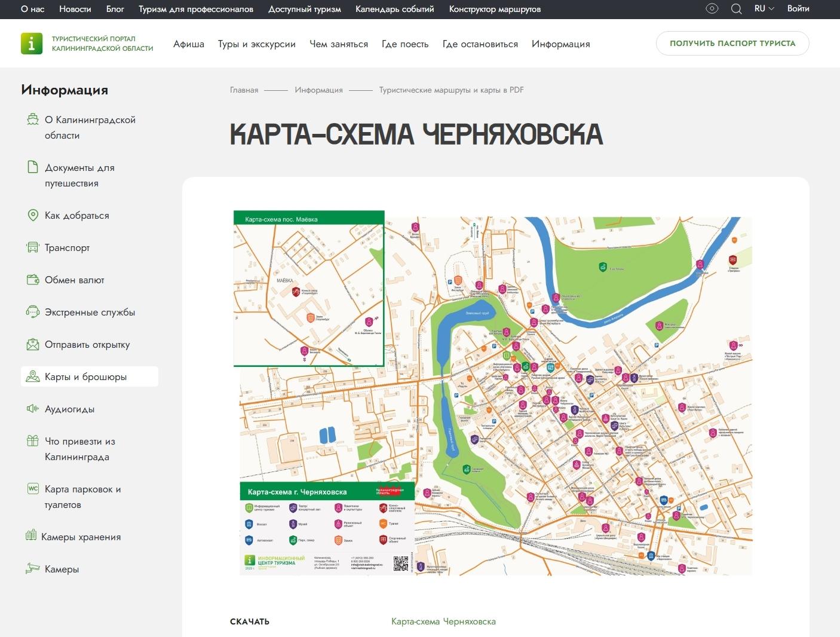The image size is (840, 637).
Task: Open the Туры и экскурсии menu
Action: pos(257,44)
